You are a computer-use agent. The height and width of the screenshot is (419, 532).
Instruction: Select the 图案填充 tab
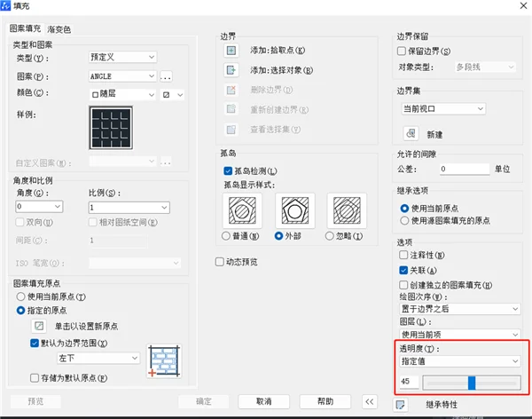pos(25,28)
